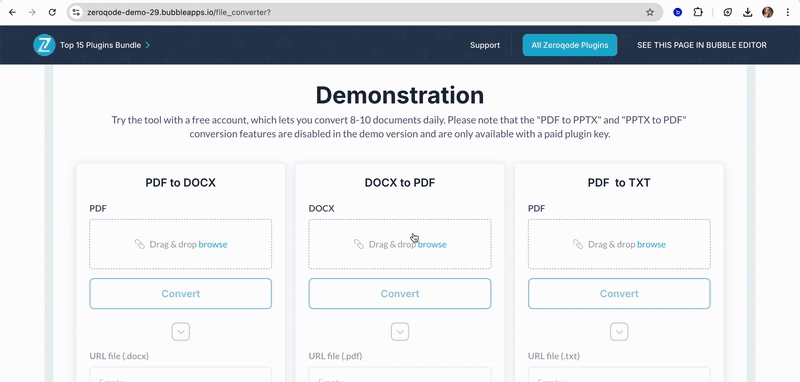Click browse link in PDF to DOCX card
The width and height of the screenshot is (800, 382).
pos(213,244)
